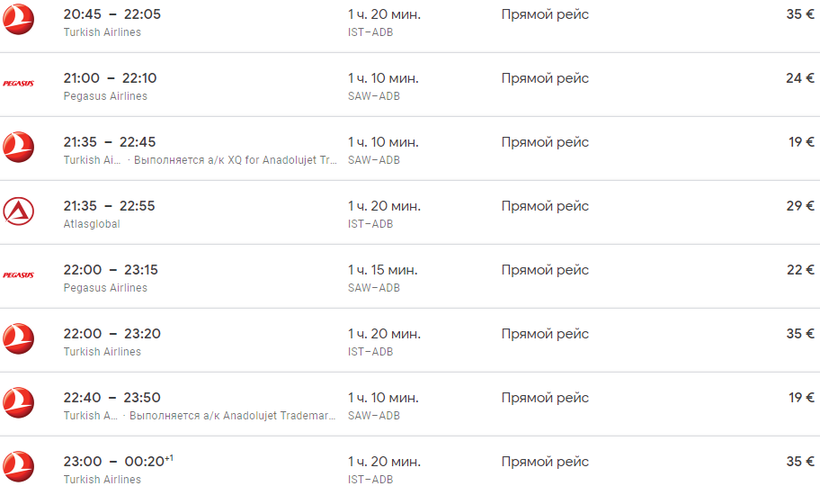The image size is (820, 486).
Task: Click Turkish Airlines logo on 20:45 flight
Action: tap(19, 20)
